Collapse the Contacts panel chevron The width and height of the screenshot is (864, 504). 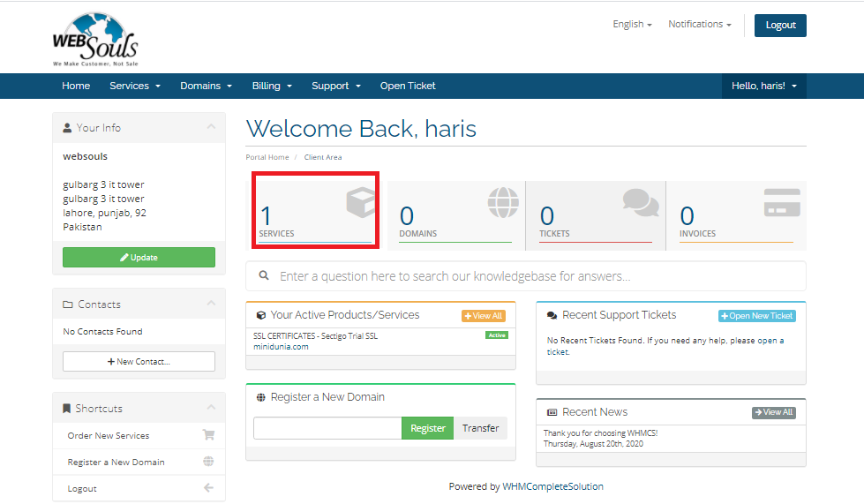point(211,304)
